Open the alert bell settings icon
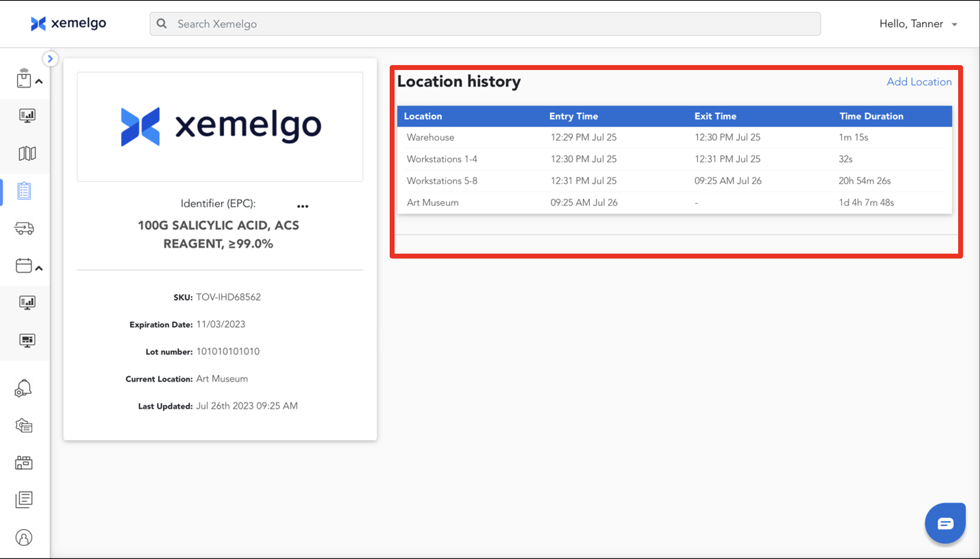The image size is (980, 559). click(x=23, y=388)
